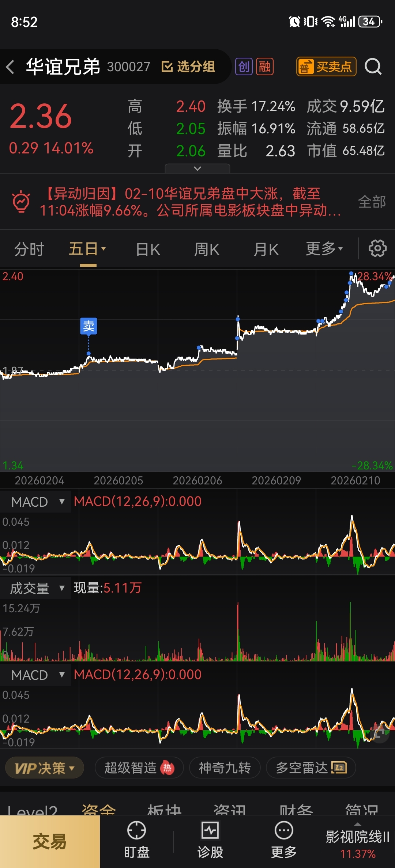Open the 成交量 indicator dropdown
The height and width of the screenshot is (868, 395).
(37, 588)
